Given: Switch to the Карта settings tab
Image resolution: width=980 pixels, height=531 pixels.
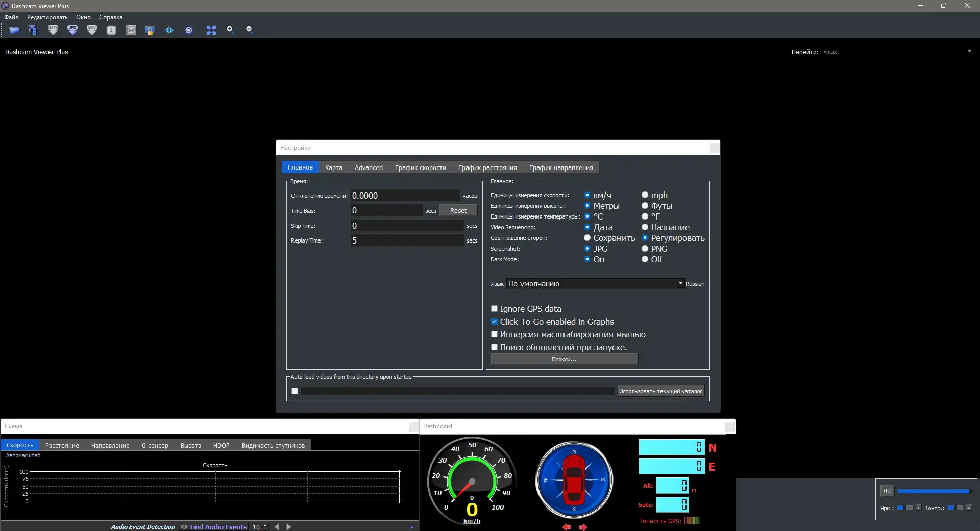Looking at the screenshot, I should coord(333,167).
